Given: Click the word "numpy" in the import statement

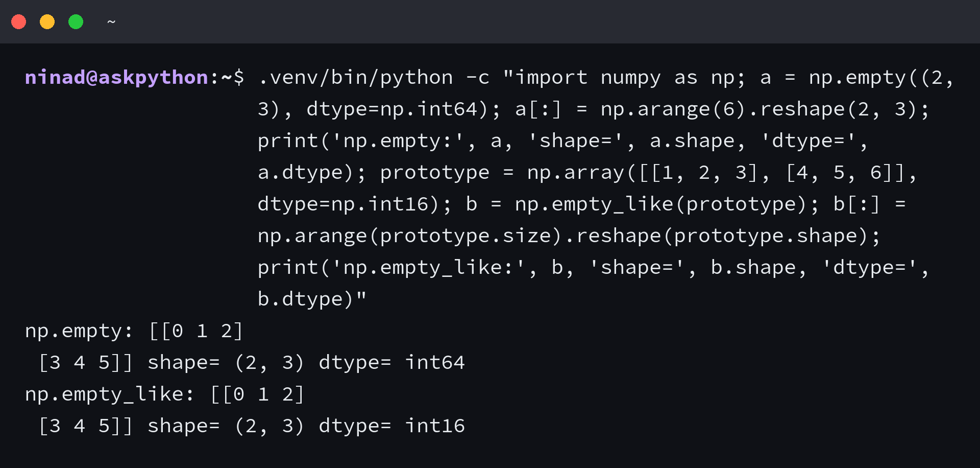Looking at the screenshot, I should point(630,78).
